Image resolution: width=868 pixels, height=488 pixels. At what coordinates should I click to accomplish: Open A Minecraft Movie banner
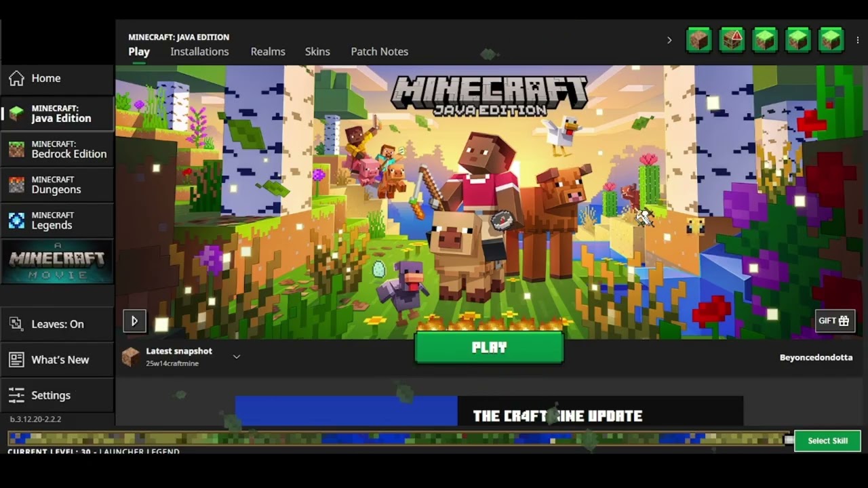click(x=57, y=262)
